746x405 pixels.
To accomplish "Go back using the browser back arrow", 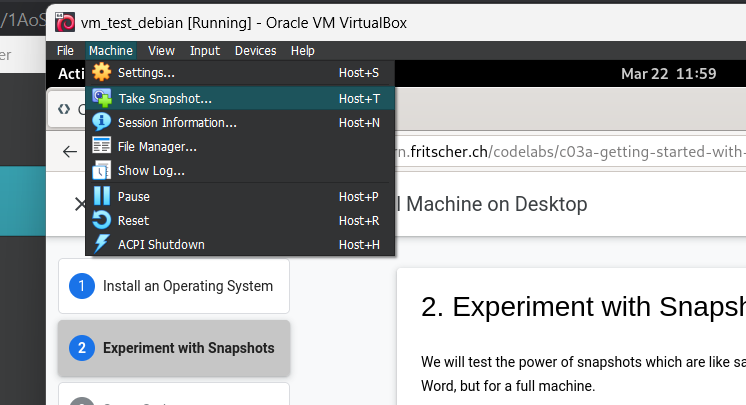I will point(69,152).
